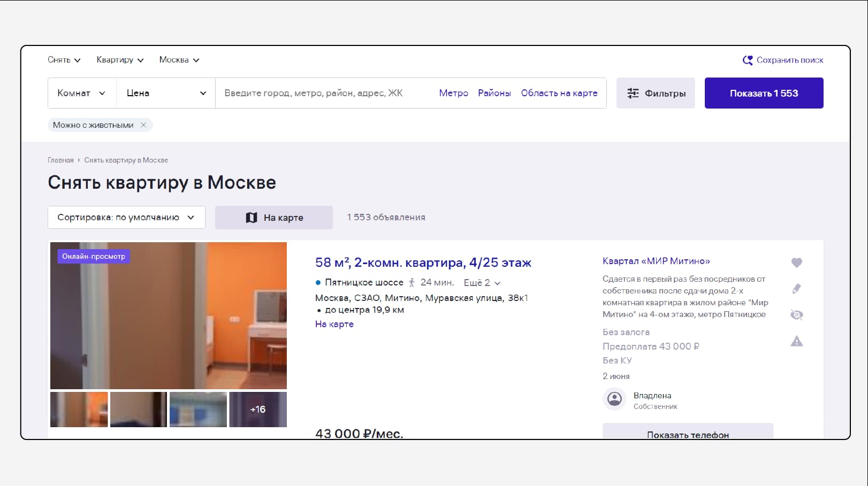Viewport: 868px width, 486px height.
Task: Click Снять квартиру в Москве breadcrumb
Action: coord(126,160)
